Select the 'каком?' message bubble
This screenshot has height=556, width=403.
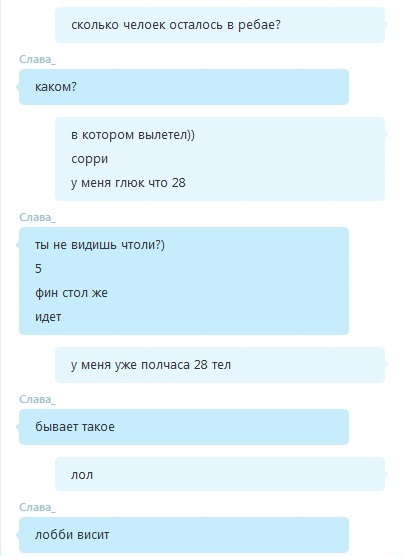(184, 87)
